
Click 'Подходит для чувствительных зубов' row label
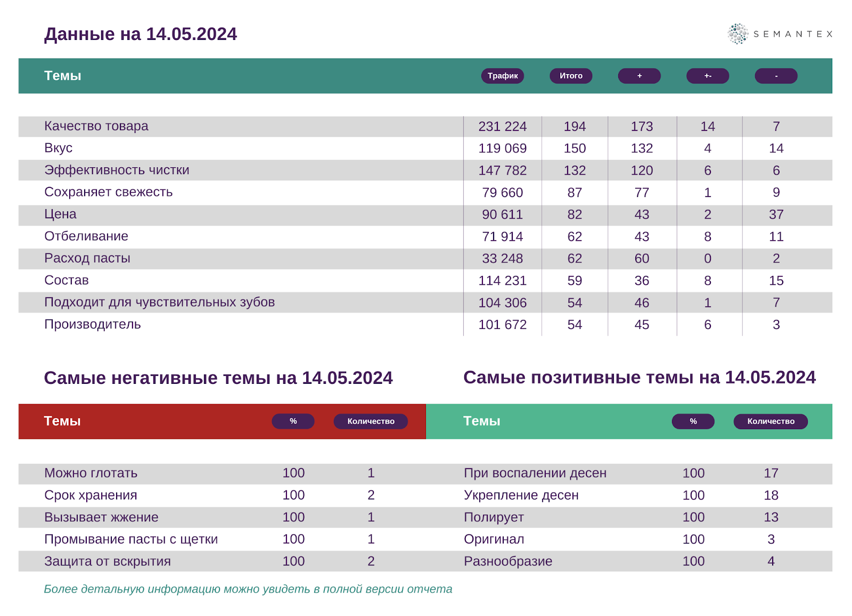(x=160, y=302)
